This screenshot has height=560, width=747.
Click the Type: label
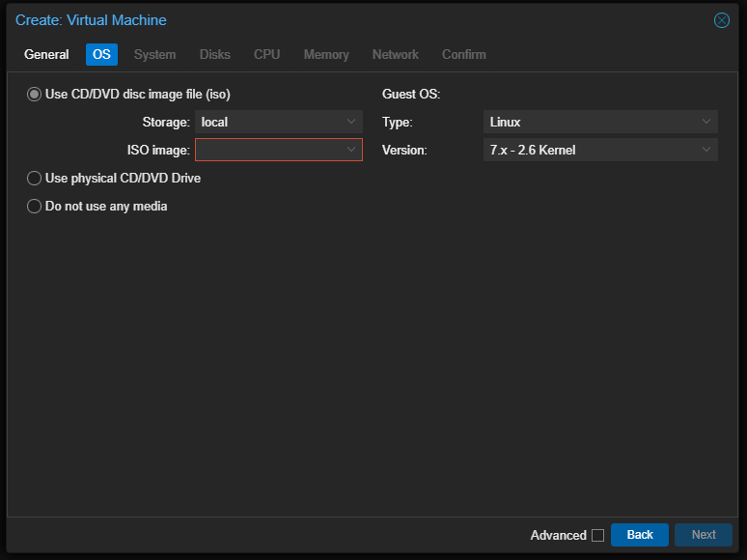[398, 123]
